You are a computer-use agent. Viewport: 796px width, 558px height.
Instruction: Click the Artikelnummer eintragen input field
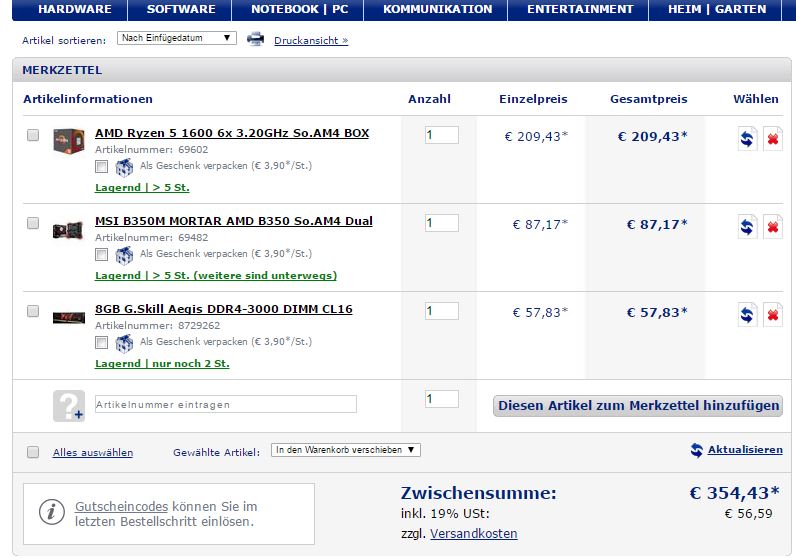[226, 404]
